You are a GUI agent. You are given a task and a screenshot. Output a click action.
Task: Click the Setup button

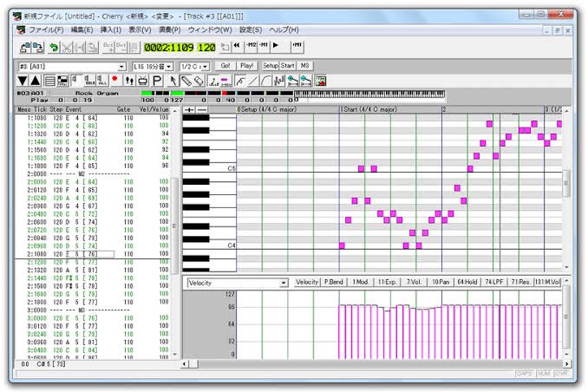point(271,66)
